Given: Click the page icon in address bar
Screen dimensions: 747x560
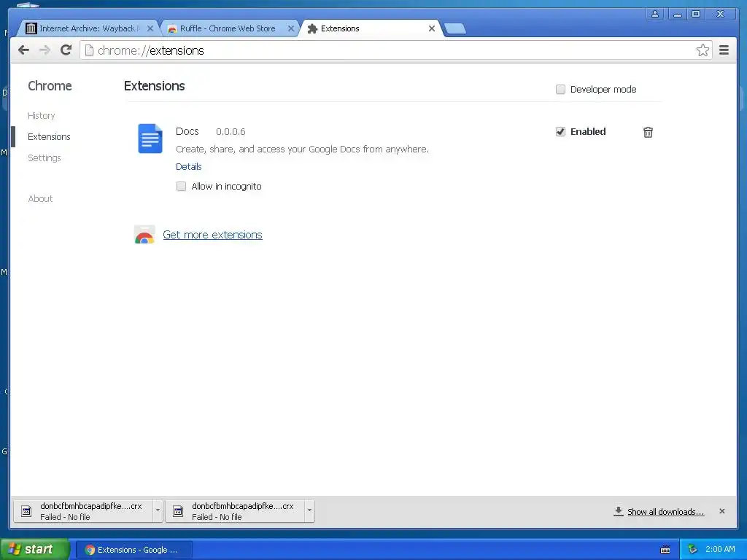Looking at the screenshot, I should click(89, 50).
